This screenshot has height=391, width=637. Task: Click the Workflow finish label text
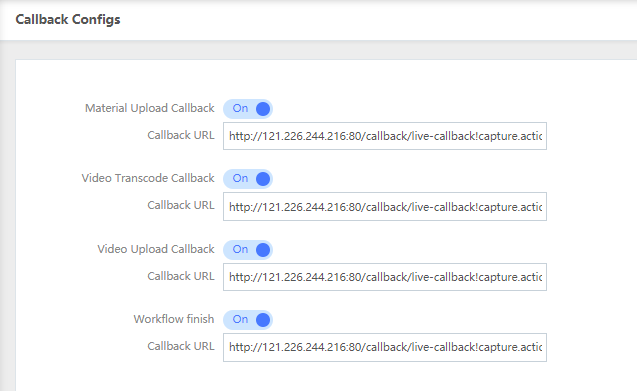(x=174, y=319)
